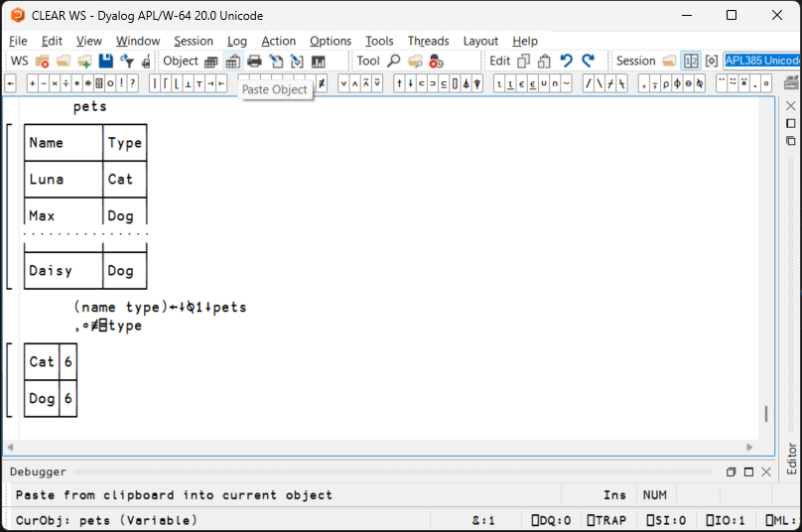Viewport: 802px width, 532px height.
Task: Click the SharpPlot bar chart icon
Action: pyautogui.click(x=319, y=62)
